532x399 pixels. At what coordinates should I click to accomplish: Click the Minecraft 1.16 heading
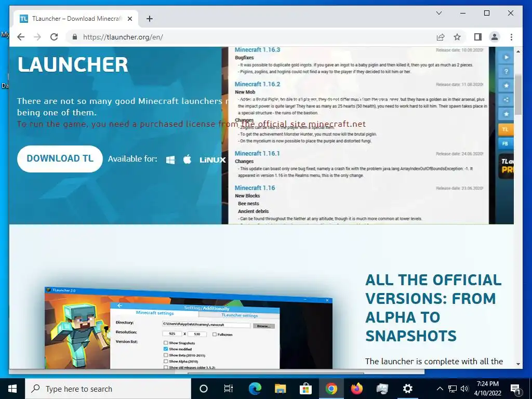click(255, 188)
